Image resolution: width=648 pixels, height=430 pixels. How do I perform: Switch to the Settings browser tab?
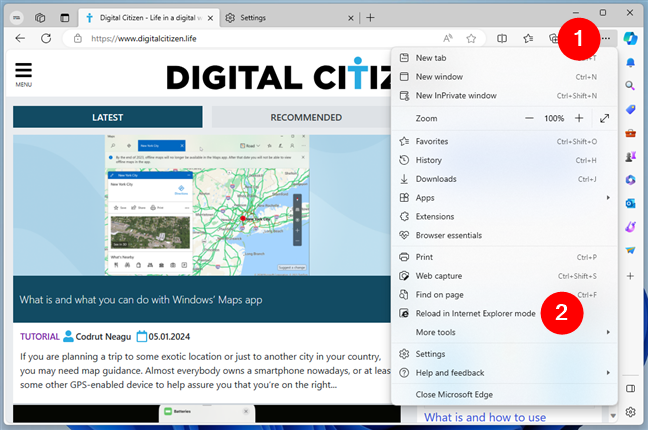[x=289, y=18]
